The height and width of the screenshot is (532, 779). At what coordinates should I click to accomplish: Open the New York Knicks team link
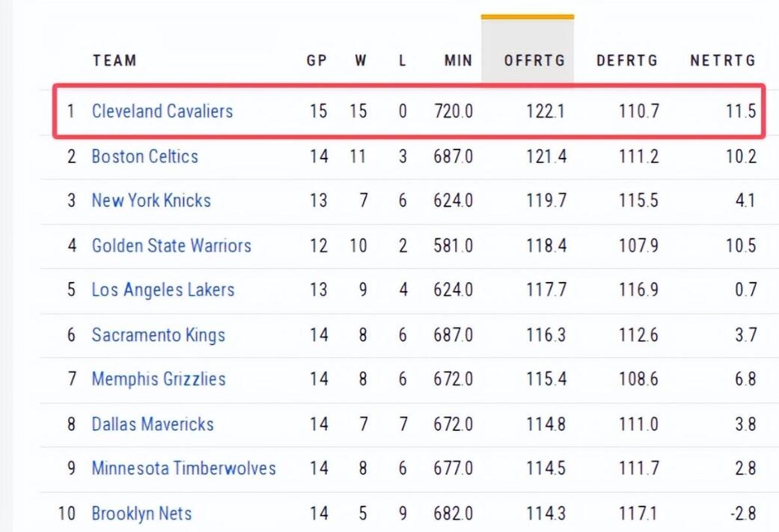point(151,201)
